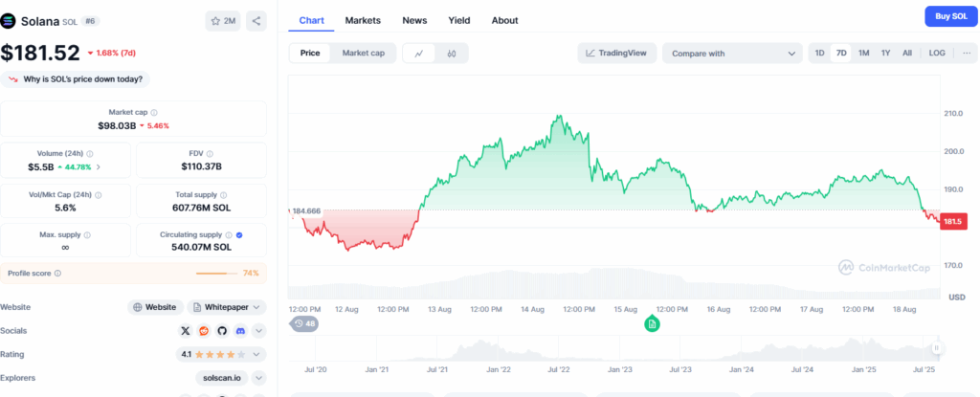Open Solana's GitHub social link
Image resolution: width=980 pixels, height=397 pixels.
(x=222, y=331)
